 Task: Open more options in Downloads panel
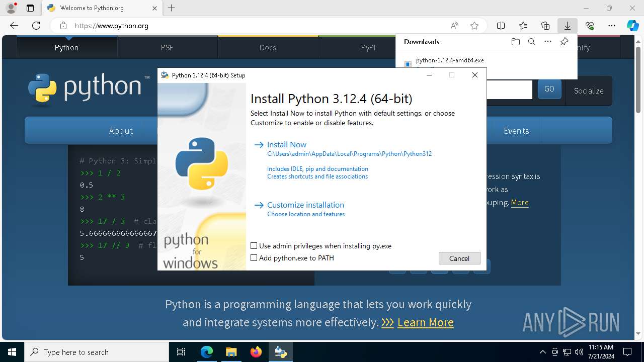point(548,42)
